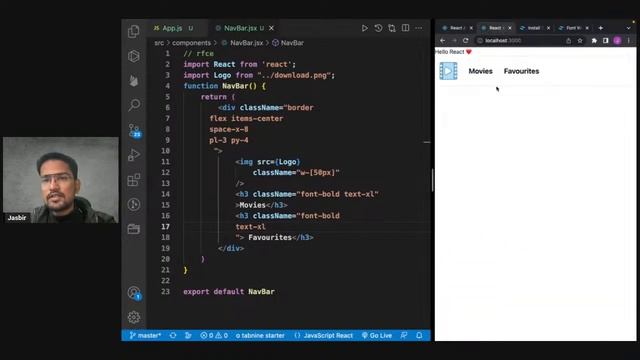Go forward in the browser
The width and height of the screenshot is (640, 360).
pos(454,40)
